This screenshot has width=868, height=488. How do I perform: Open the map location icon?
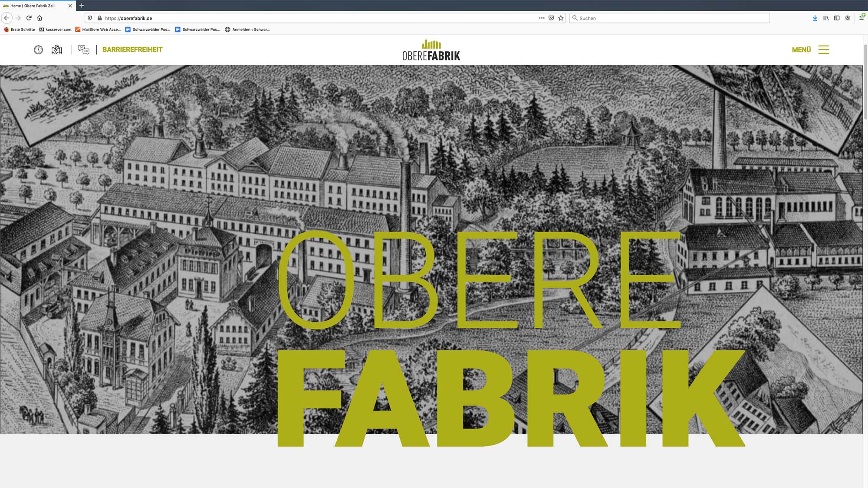[x=57, y=50]
